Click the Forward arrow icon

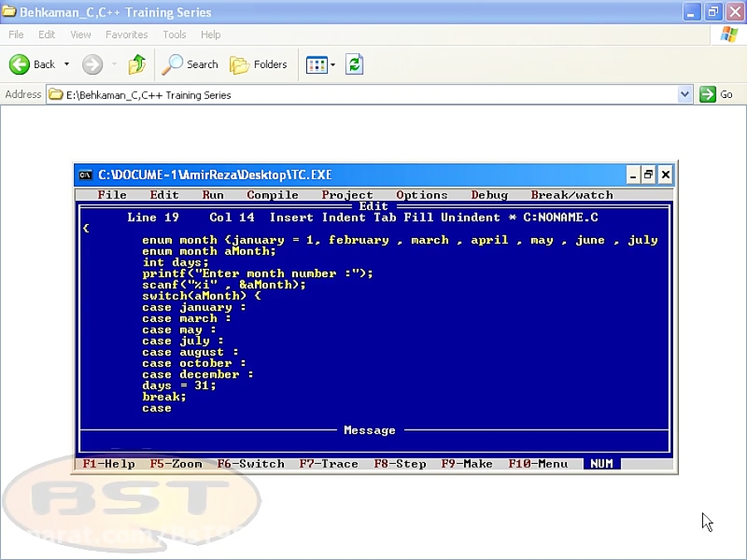click(x=92, y=65)
